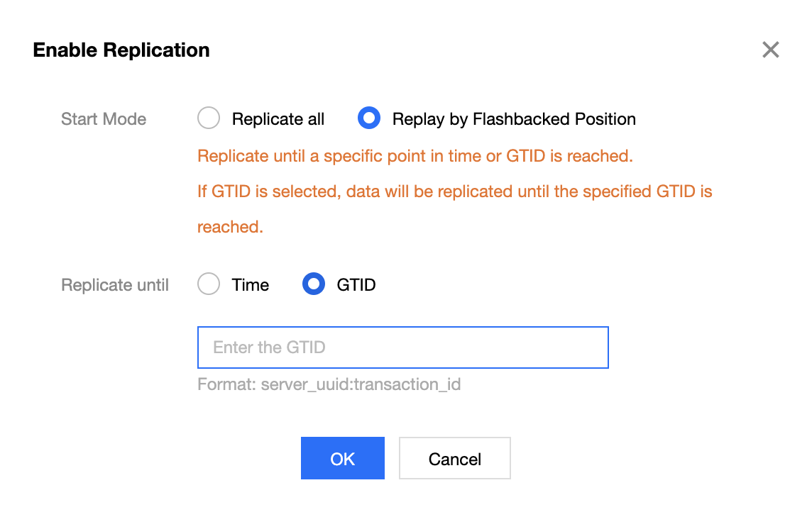This screenshot has width=812, height=512.
Task: Click the orange "reached." final hint line
Action: [x=230, y=227]
